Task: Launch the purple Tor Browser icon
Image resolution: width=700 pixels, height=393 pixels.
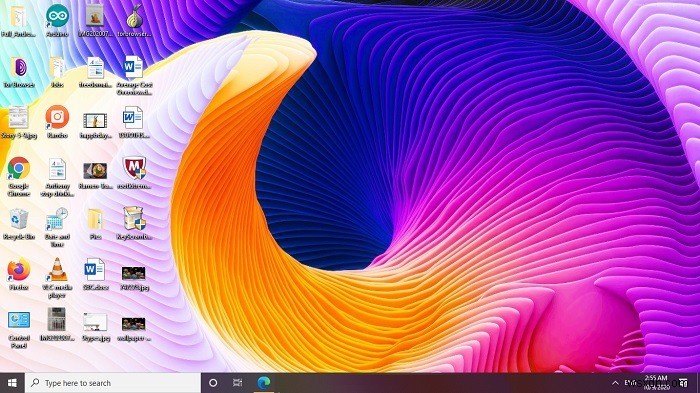Action: (x=19, y=68)
